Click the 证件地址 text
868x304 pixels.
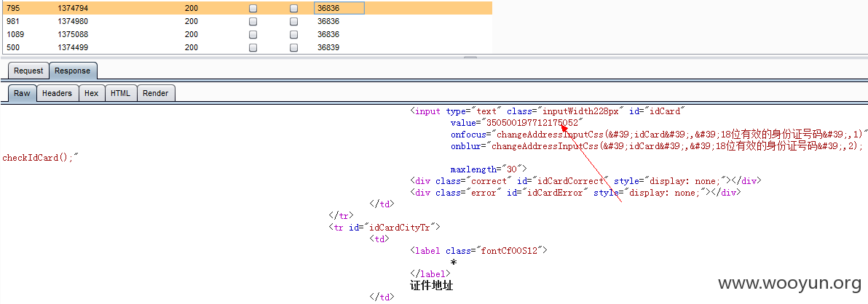431,286
